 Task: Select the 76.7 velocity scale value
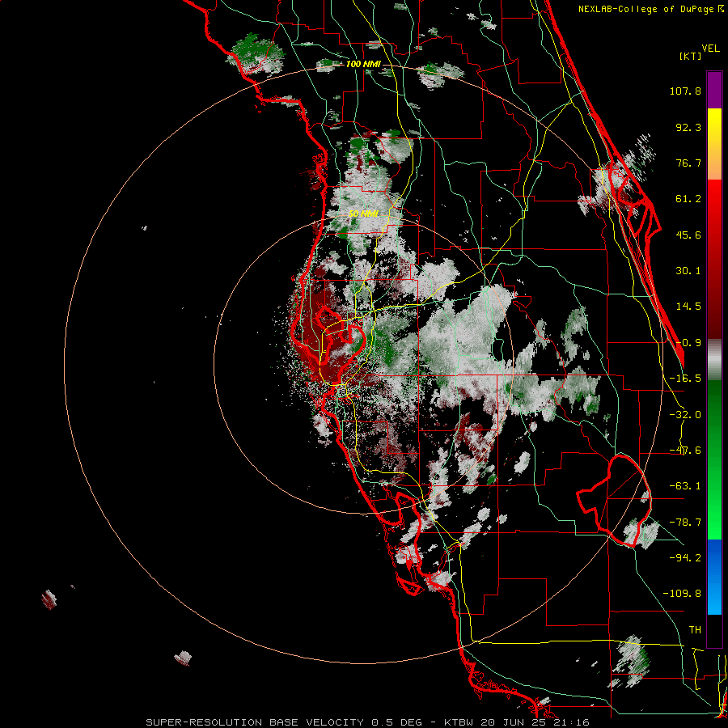tap(688, 163)
